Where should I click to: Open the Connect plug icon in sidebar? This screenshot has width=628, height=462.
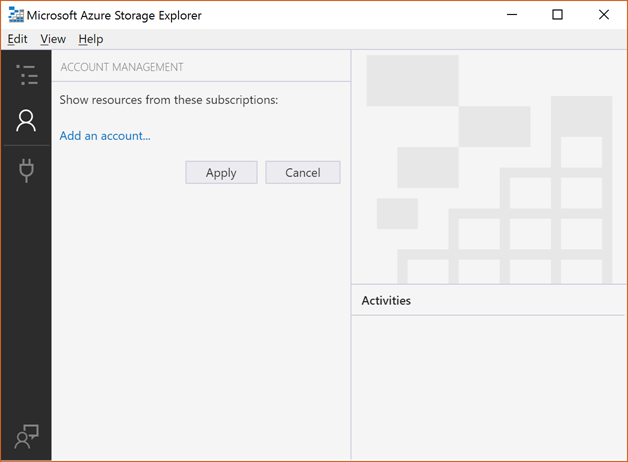pos(26,171)
